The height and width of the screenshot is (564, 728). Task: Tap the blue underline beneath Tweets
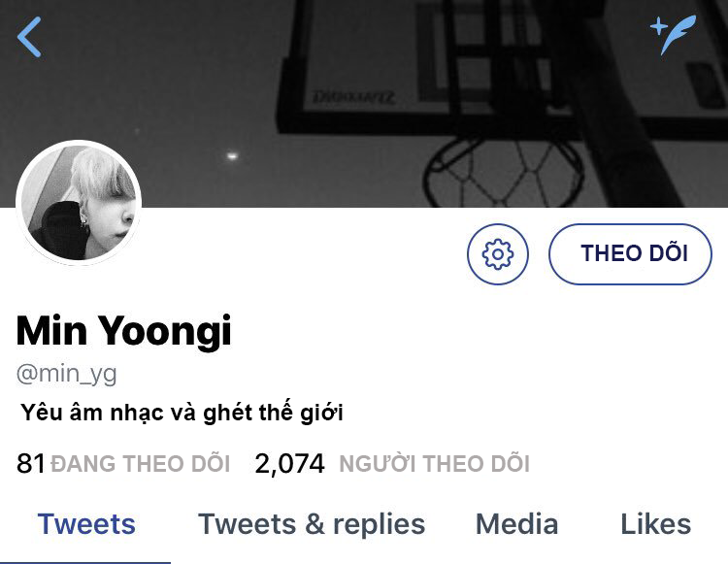point(85,562)
